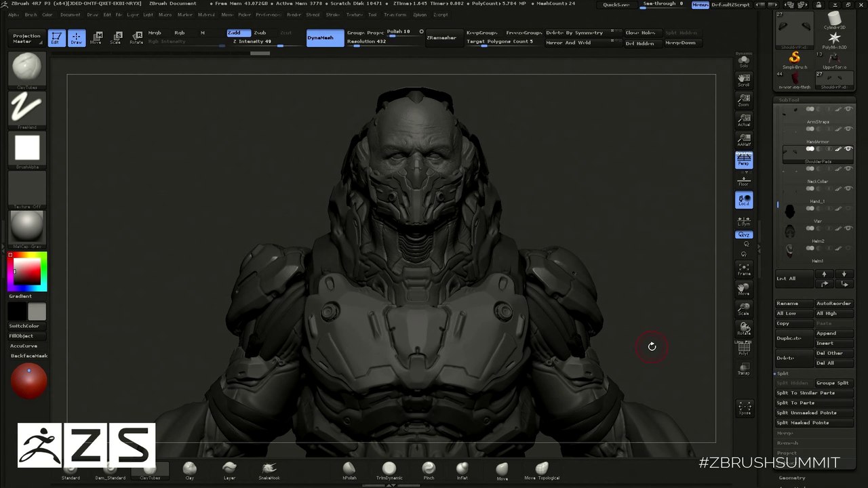This screenshot has height=488, width=868.
Task: Toggle Transp transparency mode
Action: (x=744, y=368)
